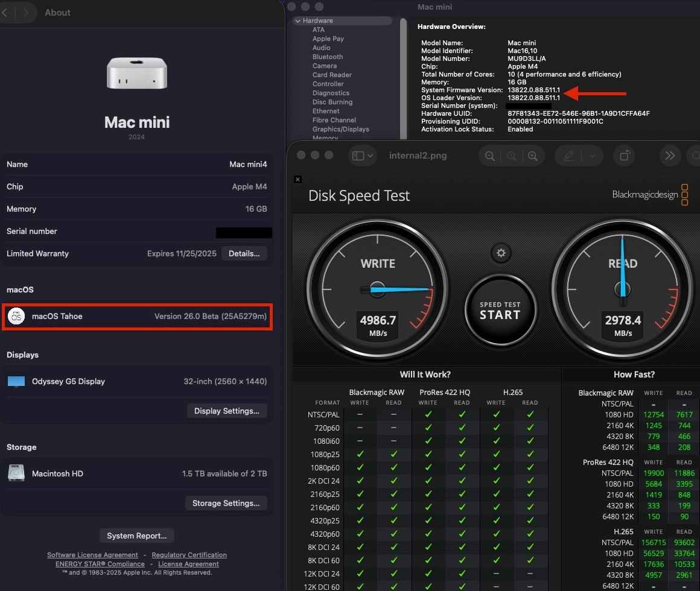The image size is (700, 591).
Task: Click the internal2.png window title
Action: click(x=418, y=156)
